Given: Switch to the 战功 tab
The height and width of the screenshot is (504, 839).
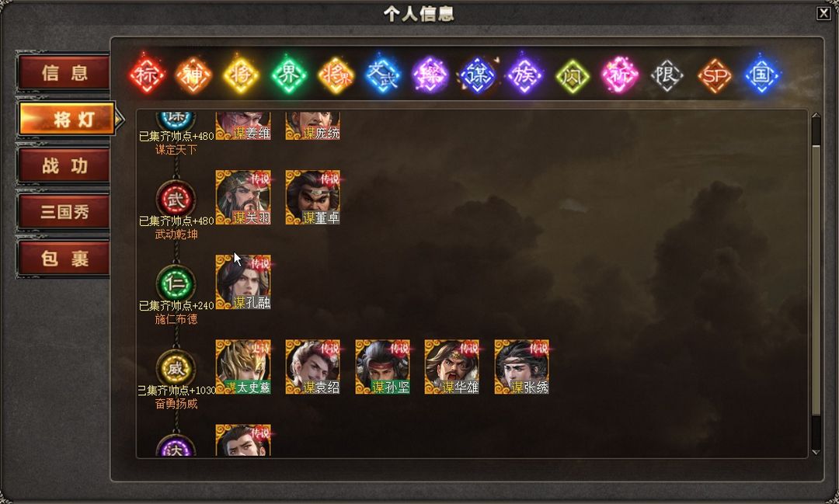Looking at the screenshot, I should pyautogui.click(x=64, y=165).
